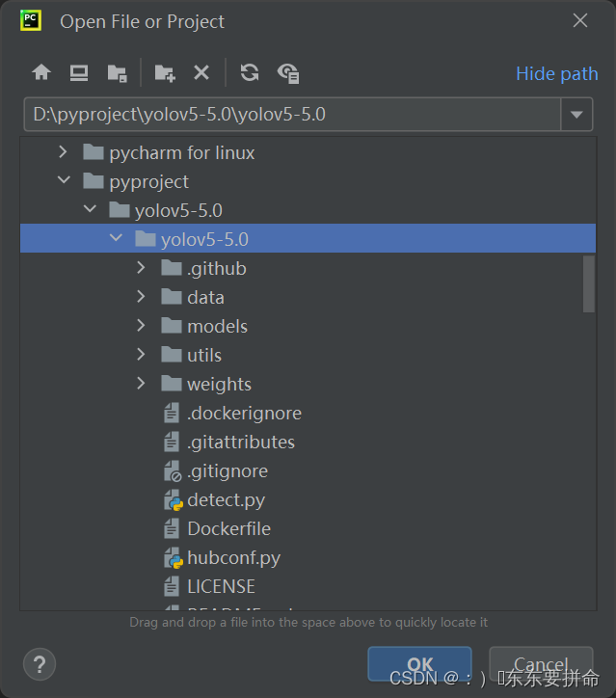Create a new folder with toolbar icon
This screenshot has width=616, height=698.
pyautogui.click(x=165, y=73)
